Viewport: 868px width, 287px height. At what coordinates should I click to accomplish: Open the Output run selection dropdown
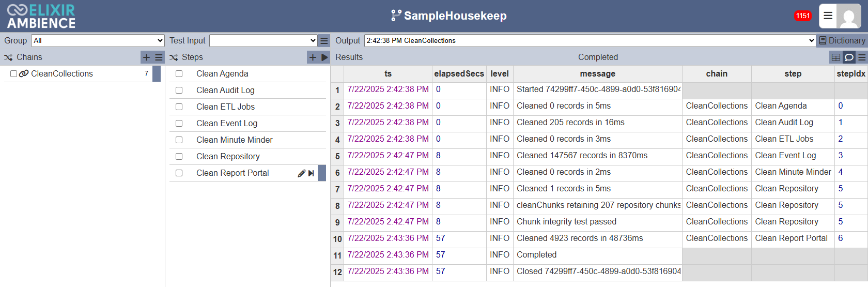[590, 41]
